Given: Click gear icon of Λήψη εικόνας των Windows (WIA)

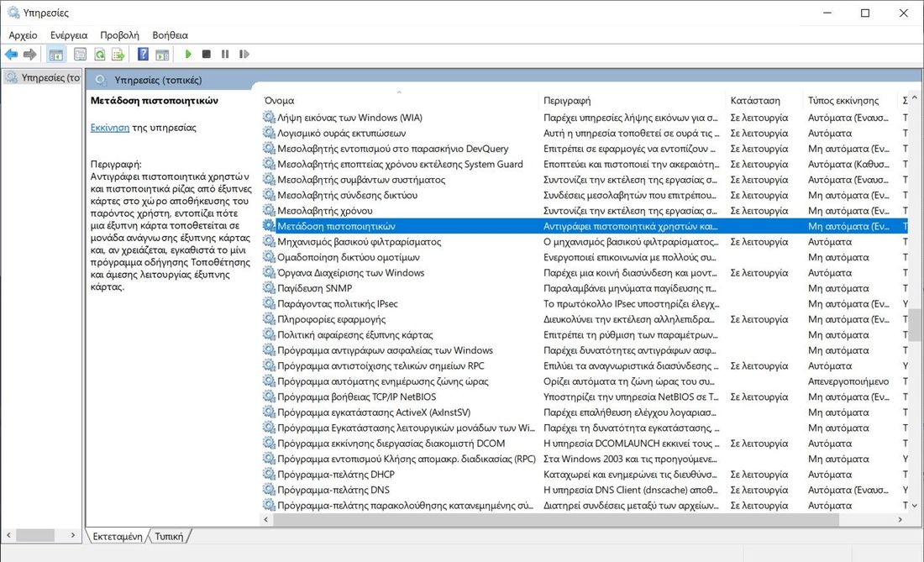Looking at the screenshot, I should [270, 118].
